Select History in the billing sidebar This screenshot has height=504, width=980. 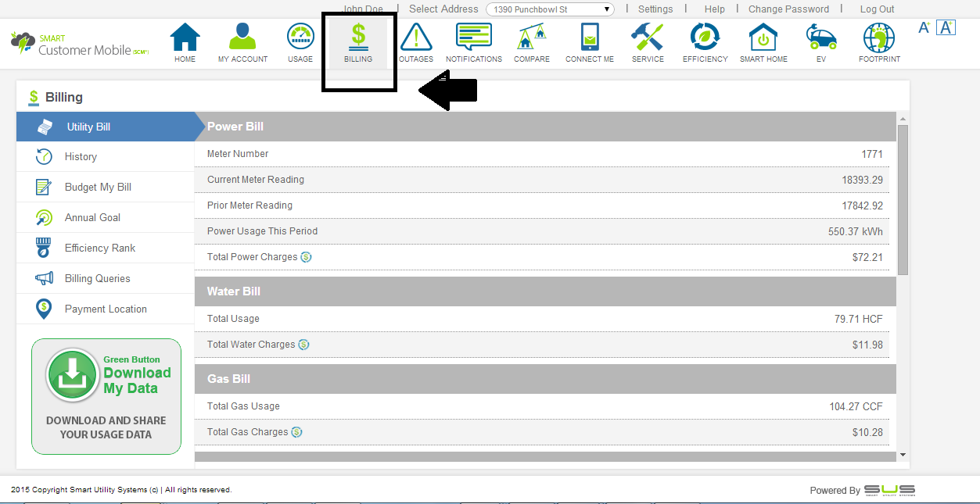click(x=81, y=157)
